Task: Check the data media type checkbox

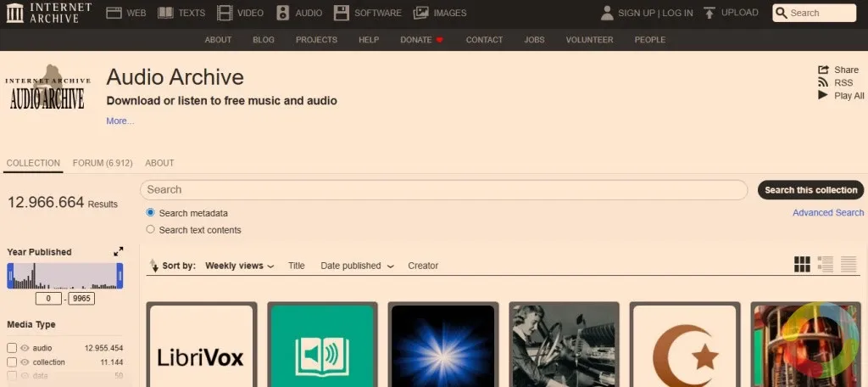Action: (x=12, y=376)
